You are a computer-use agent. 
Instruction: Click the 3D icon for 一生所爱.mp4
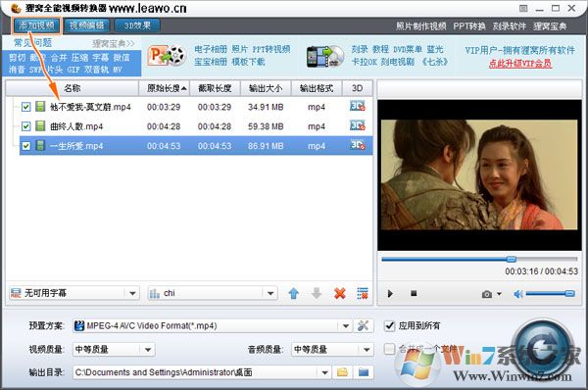(x=357, y=145)
